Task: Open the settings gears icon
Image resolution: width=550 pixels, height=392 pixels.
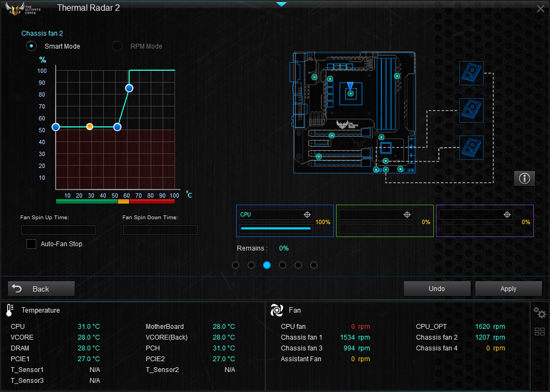Action: coord(540,313)
